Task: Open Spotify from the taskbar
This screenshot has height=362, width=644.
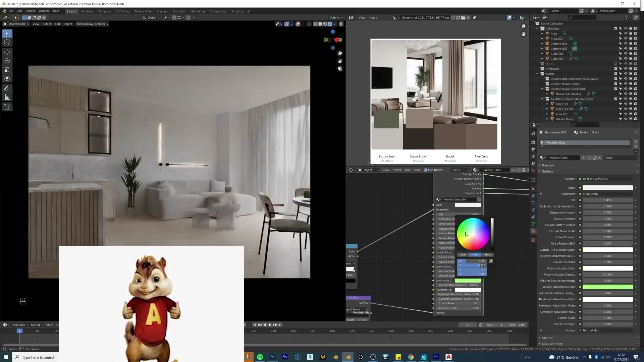Action: click(260, 357)
